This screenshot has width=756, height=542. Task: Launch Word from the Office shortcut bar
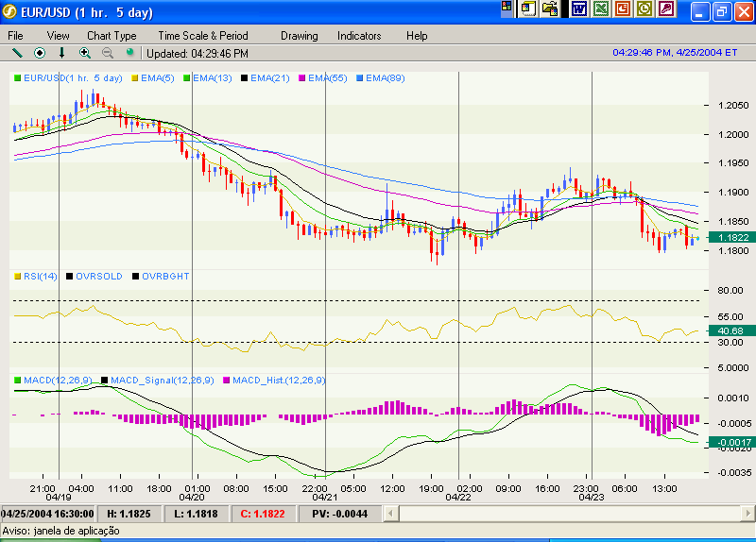[x=579, y=9]
